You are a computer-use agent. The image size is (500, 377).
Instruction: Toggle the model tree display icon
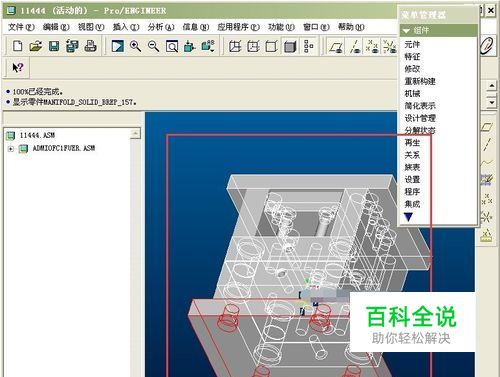pos(309,46)
